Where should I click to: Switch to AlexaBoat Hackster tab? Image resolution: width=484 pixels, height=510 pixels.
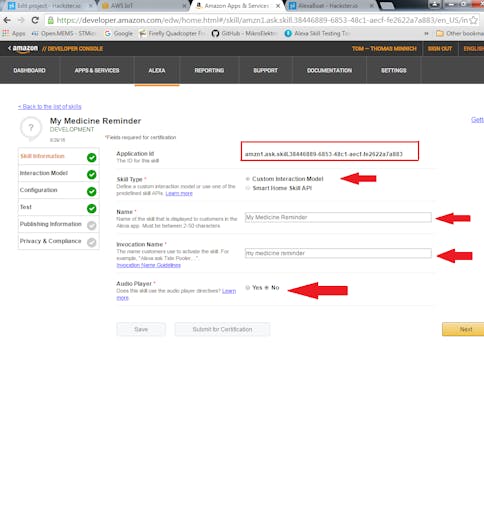(x=331, y=6)
